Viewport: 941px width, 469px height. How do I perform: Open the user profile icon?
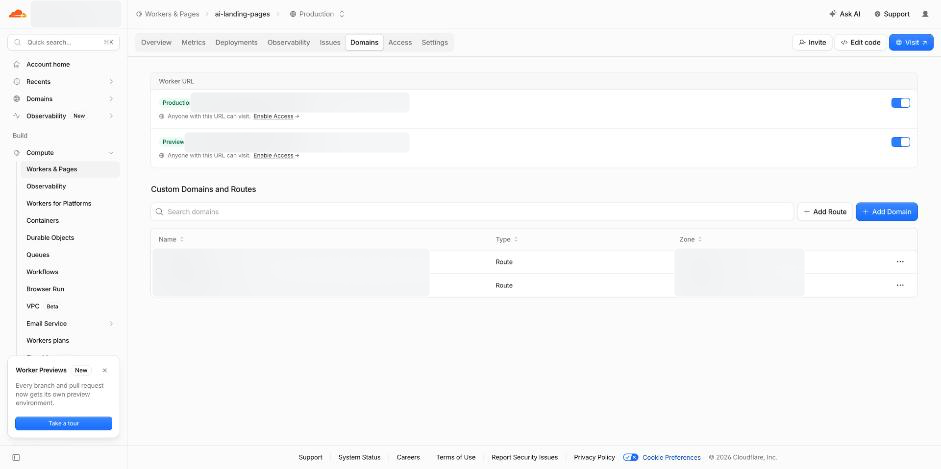click(925, 14)
